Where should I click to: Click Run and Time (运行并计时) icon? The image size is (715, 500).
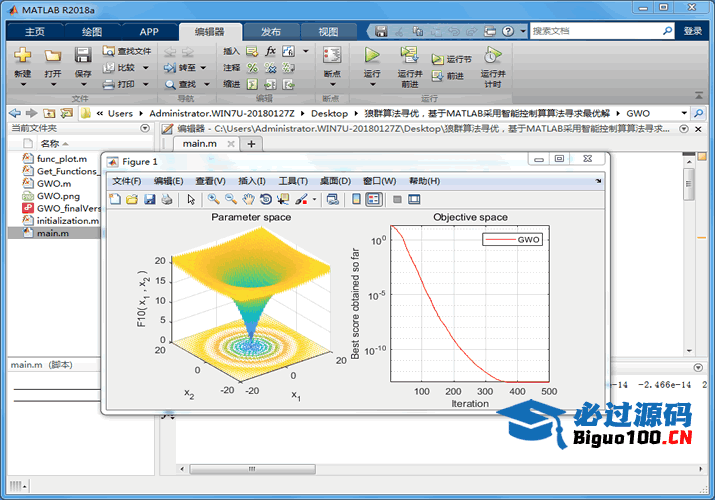click(493, 55)
